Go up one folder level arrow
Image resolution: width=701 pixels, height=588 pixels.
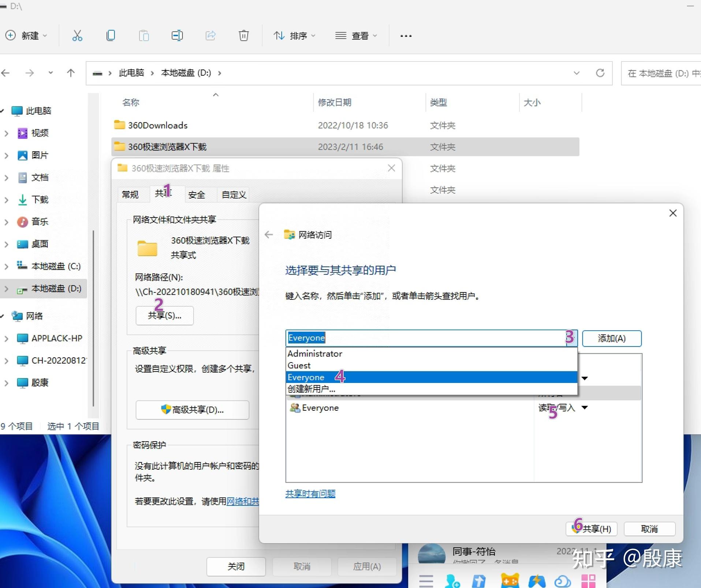point(71,73)
